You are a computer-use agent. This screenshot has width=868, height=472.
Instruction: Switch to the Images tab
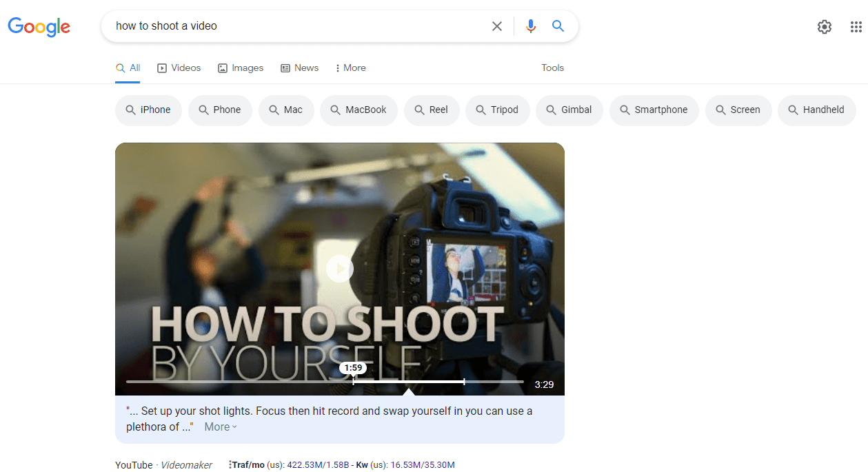click(x=241, y=68)
